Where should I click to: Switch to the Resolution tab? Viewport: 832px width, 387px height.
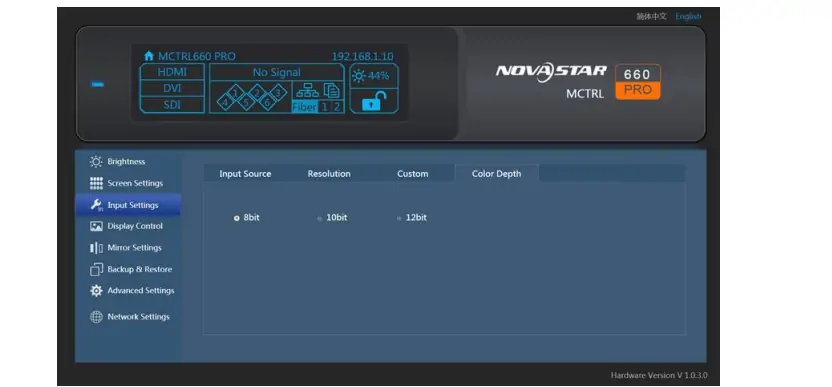(x=329, y=174)
